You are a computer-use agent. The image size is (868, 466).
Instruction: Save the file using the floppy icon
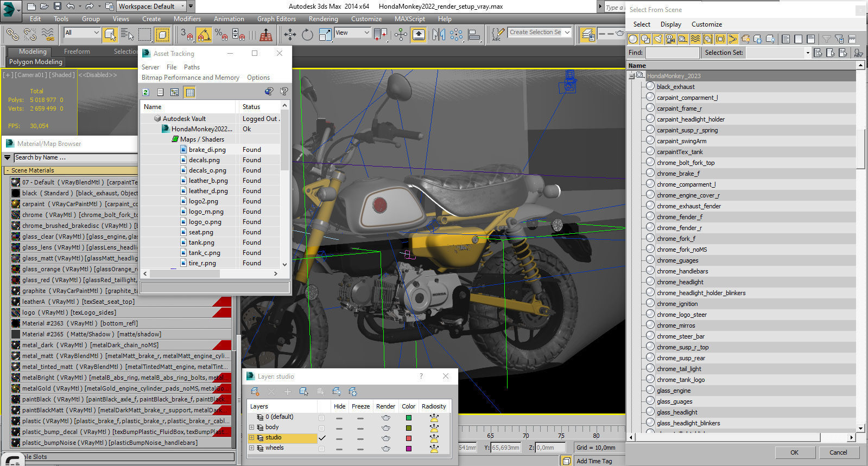pos(58,7)
